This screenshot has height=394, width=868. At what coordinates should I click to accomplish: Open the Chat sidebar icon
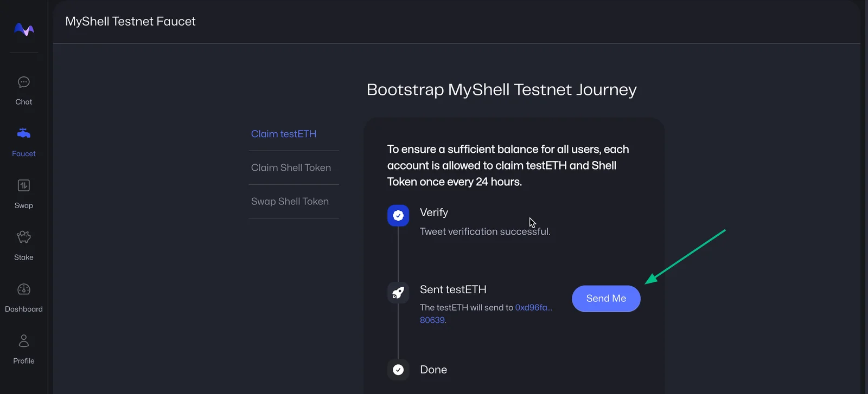point(24,82)
